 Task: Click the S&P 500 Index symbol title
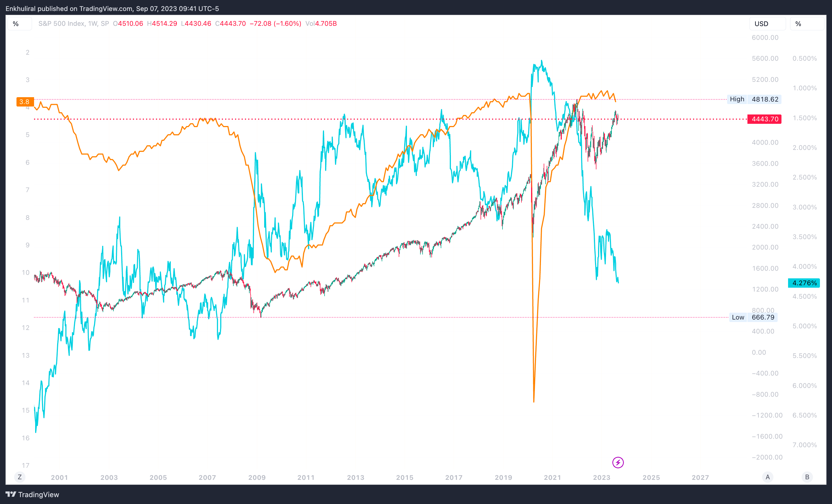pos(61,24)
